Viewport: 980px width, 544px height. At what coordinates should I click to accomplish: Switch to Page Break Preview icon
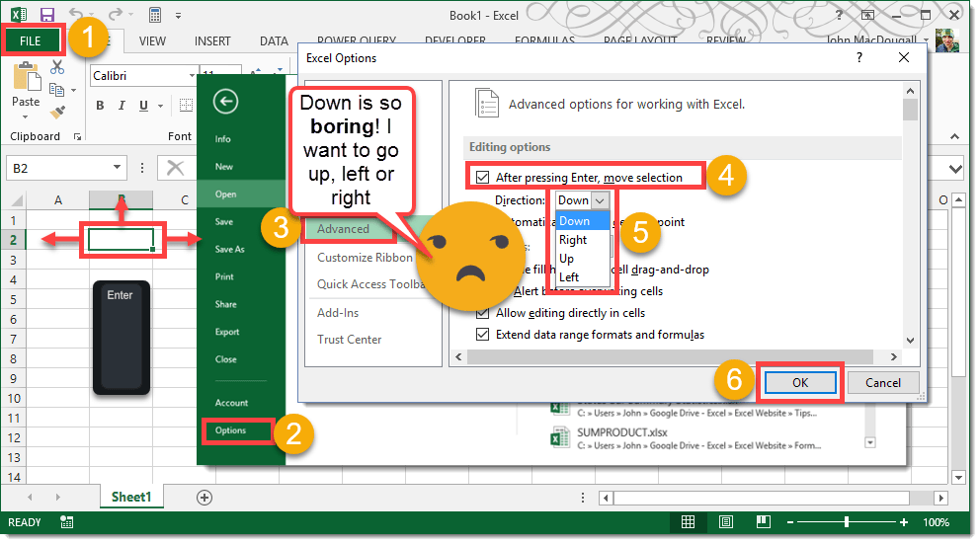[763, 522]
